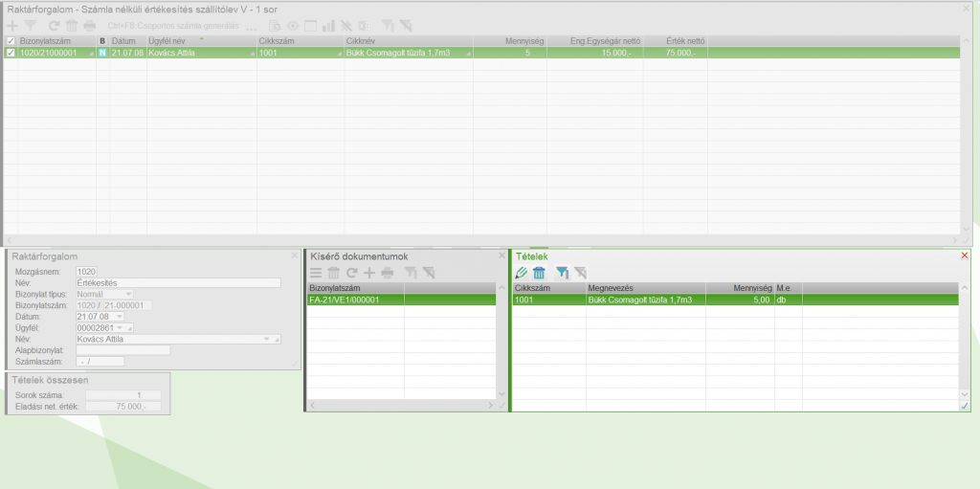Uncheck the checkbox for row 1020/21000001

point(11,54)
